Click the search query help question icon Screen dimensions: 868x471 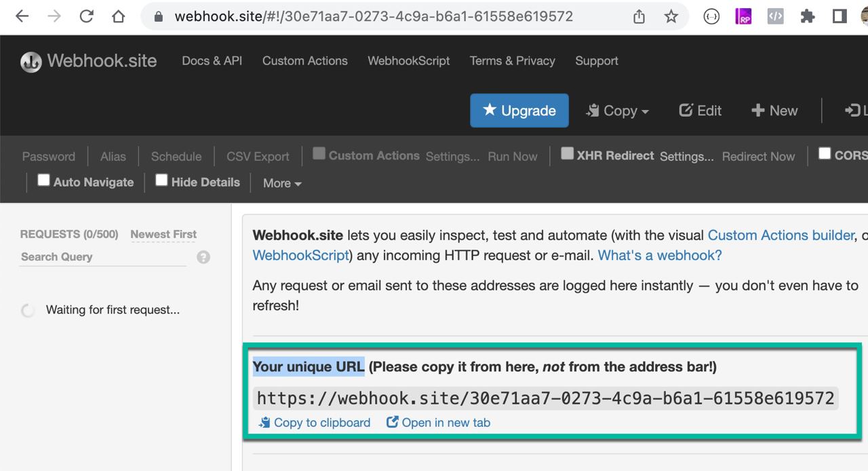[x=203, y=257]
